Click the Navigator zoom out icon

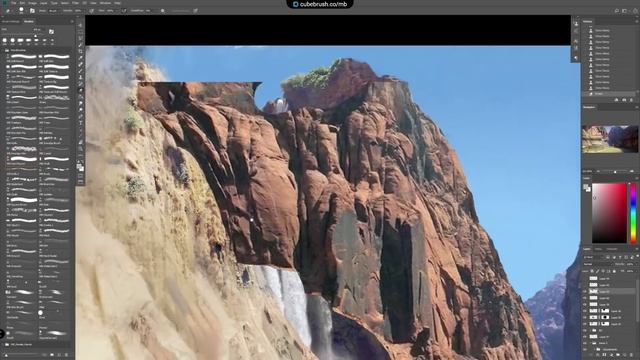598,171
